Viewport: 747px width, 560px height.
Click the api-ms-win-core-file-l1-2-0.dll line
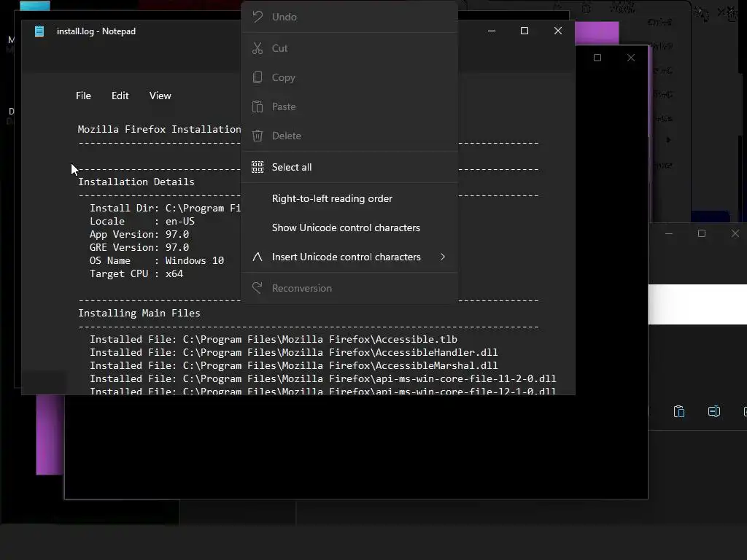pyautogui.click(x=323, y=378)
